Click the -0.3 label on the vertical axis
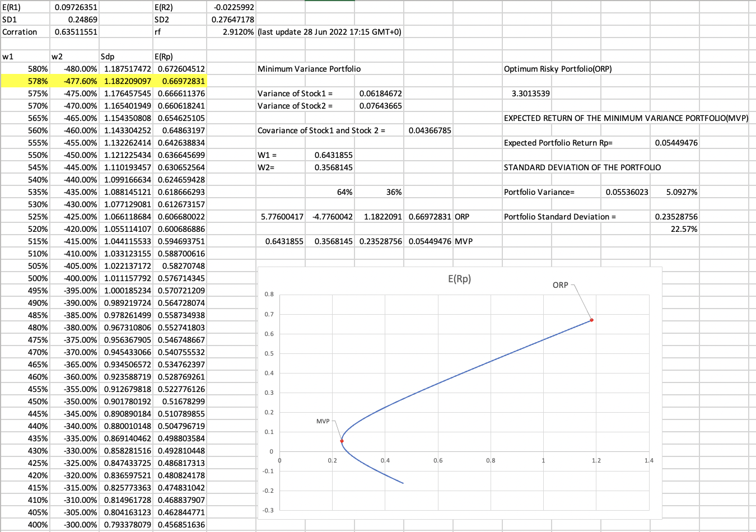This screenshot has height=532, width=756. point(268,510)
